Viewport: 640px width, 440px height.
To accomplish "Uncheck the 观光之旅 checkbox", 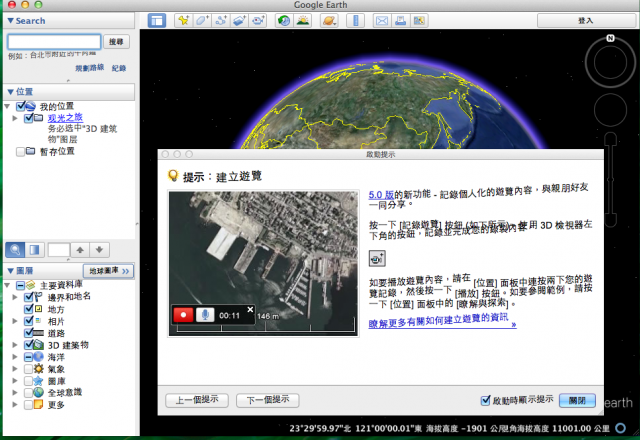I will (29, 118).
